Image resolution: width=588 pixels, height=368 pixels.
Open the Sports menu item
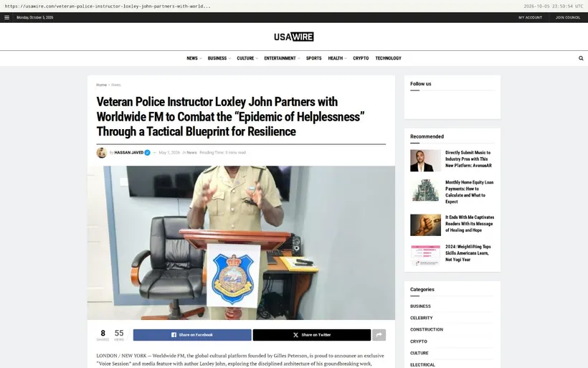tap(313, 58)
